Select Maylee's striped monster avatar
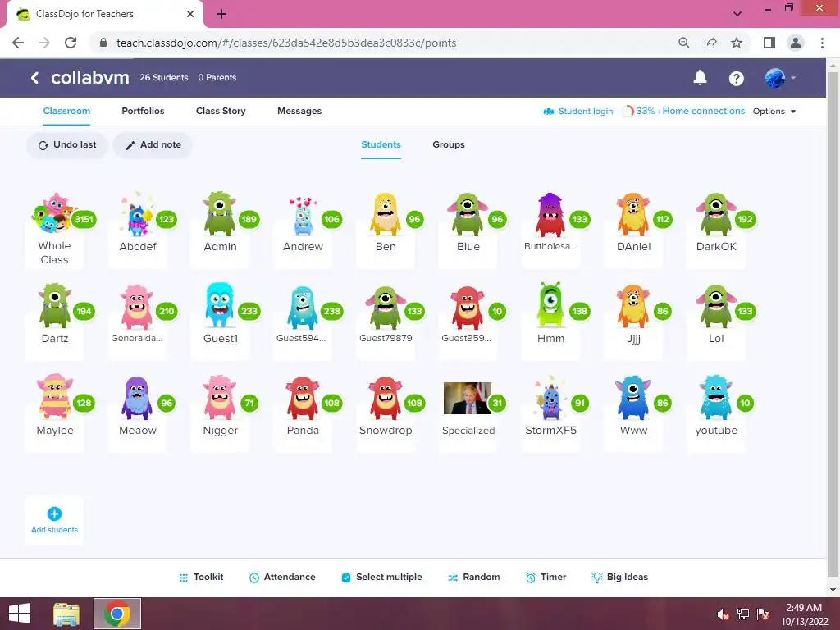The image size is (840, 630). click(x=55, y=397)
